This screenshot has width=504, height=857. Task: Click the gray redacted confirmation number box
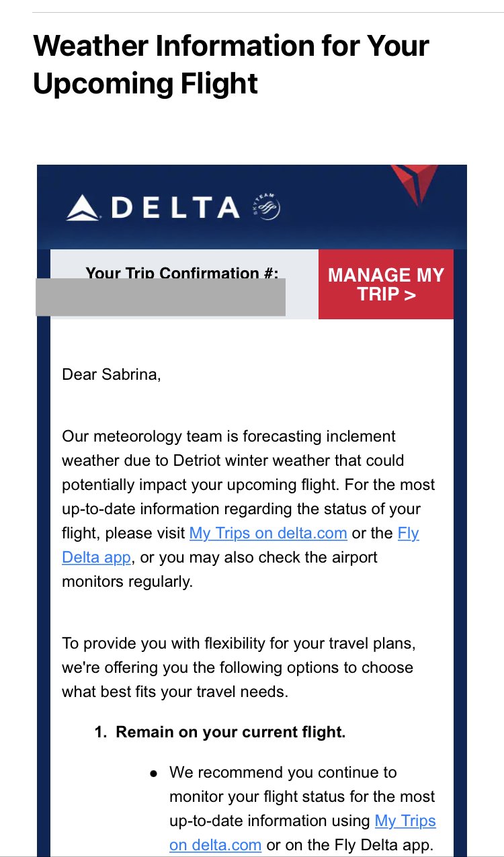pos(161,297)
